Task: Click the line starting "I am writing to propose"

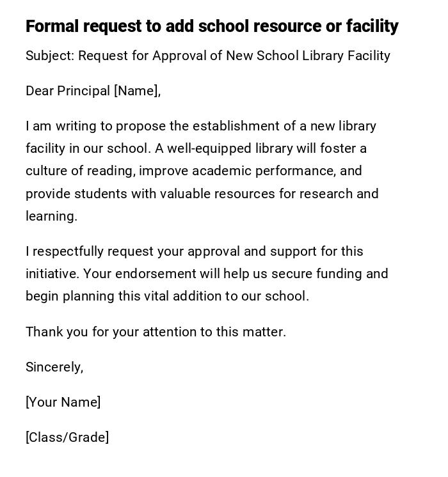Action: tap(200, 126)
